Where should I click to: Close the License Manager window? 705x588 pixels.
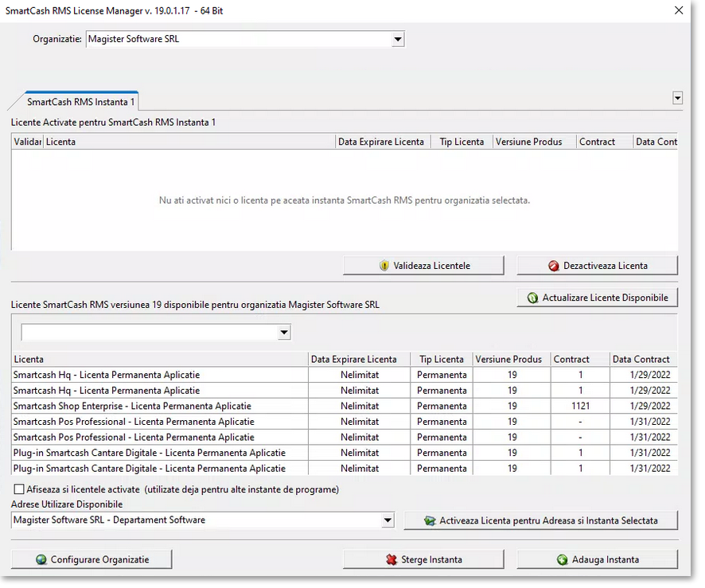tap(679, 10)
